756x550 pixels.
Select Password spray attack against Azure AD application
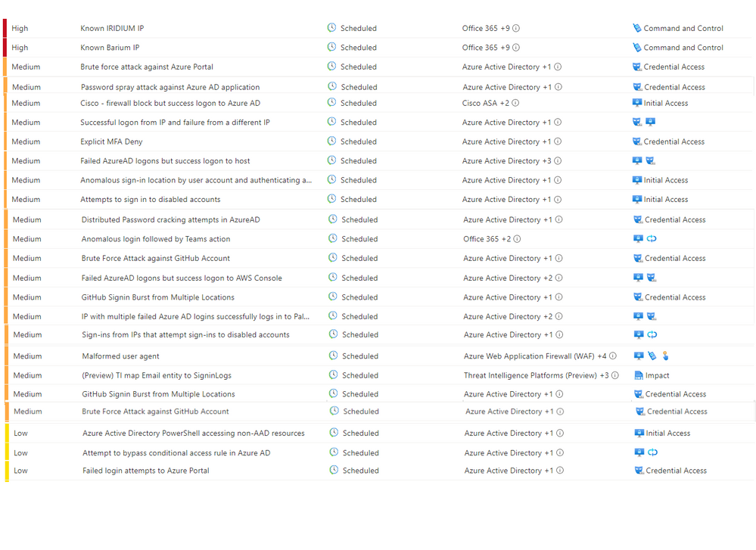click(170, 87)
